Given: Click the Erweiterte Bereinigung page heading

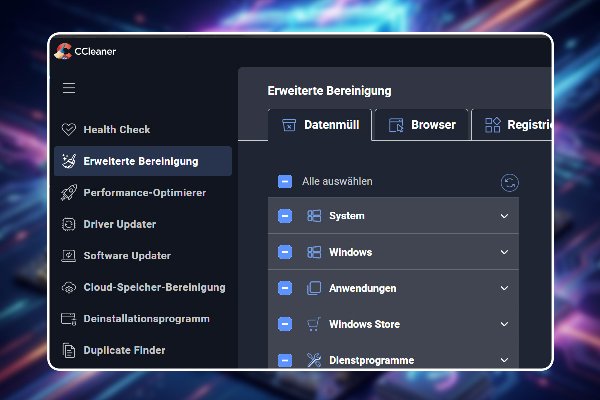Looking at the screenshot, I should 329,91.
